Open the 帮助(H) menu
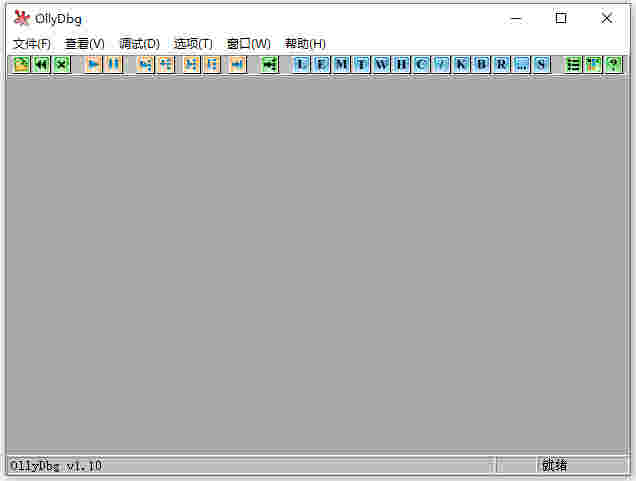This screenshot has height=481, width=636. (x=305, y=44)
